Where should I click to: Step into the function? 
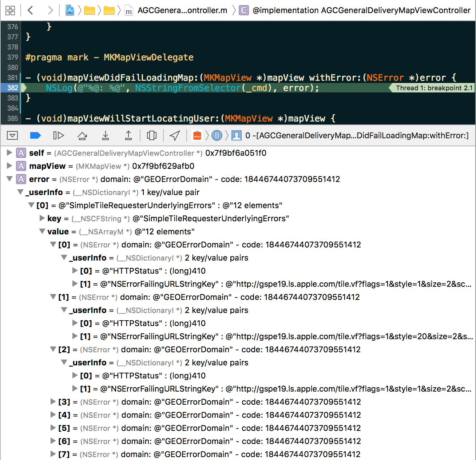click(x=106, y=136)
